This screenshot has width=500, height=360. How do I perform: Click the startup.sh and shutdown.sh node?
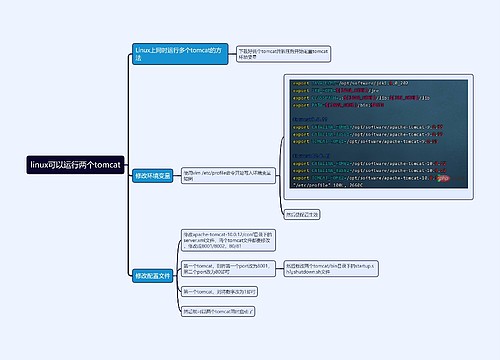point(331,269)
